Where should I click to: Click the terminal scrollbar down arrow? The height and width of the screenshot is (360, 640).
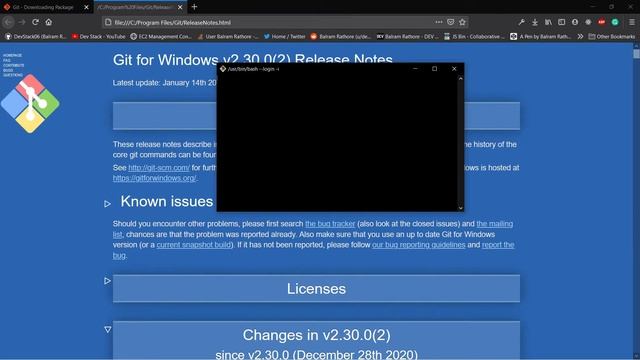tap(460, 208)
